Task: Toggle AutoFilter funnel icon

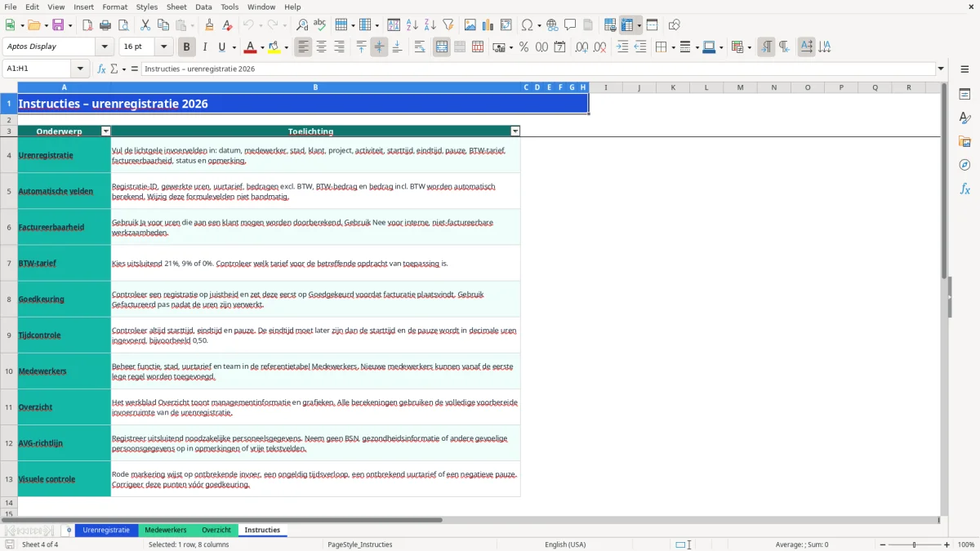Action: pyautogui.click(x=448, y=25)
